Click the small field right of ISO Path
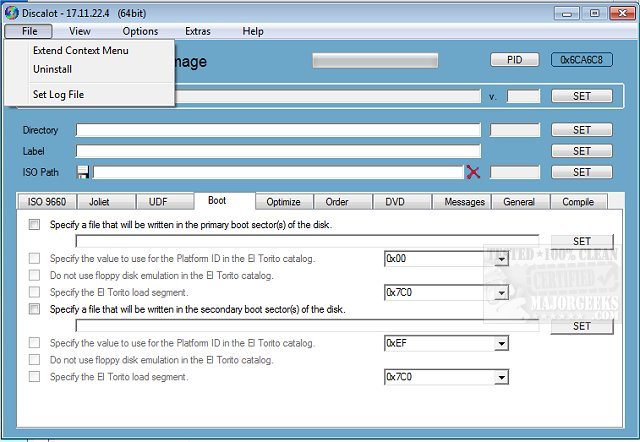 515,172
